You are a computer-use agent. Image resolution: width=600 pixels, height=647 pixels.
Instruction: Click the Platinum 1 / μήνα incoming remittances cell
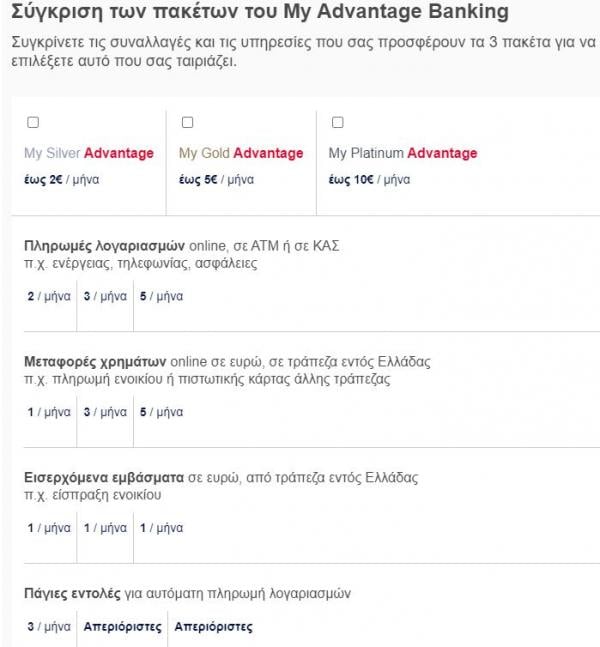point(161,528)
